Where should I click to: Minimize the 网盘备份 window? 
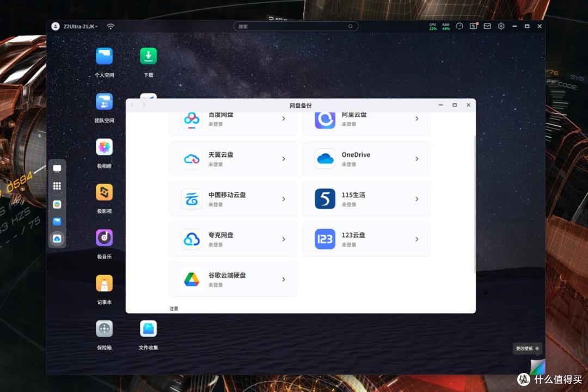pyautogui.click(x=441, y=105)
